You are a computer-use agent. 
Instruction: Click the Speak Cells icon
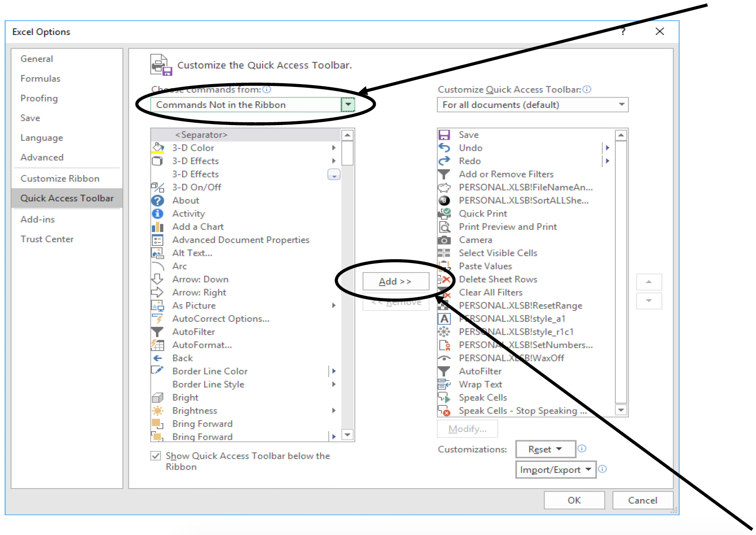coord(444,398)
